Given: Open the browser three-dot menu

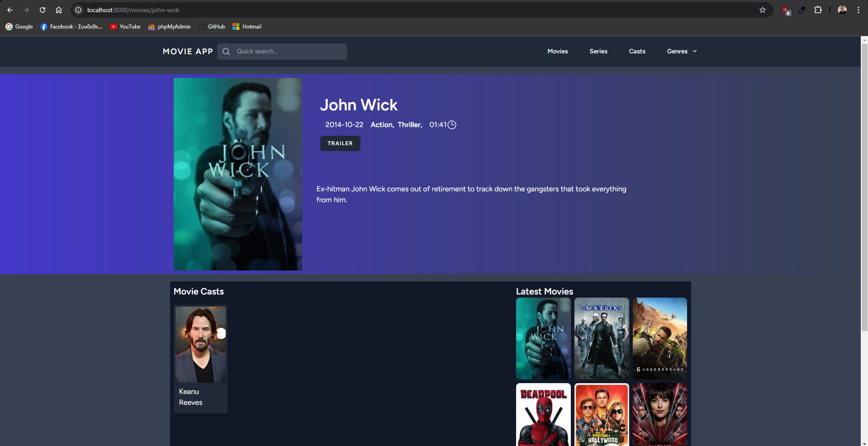Looking at the screenshot, I should (858, 10).
